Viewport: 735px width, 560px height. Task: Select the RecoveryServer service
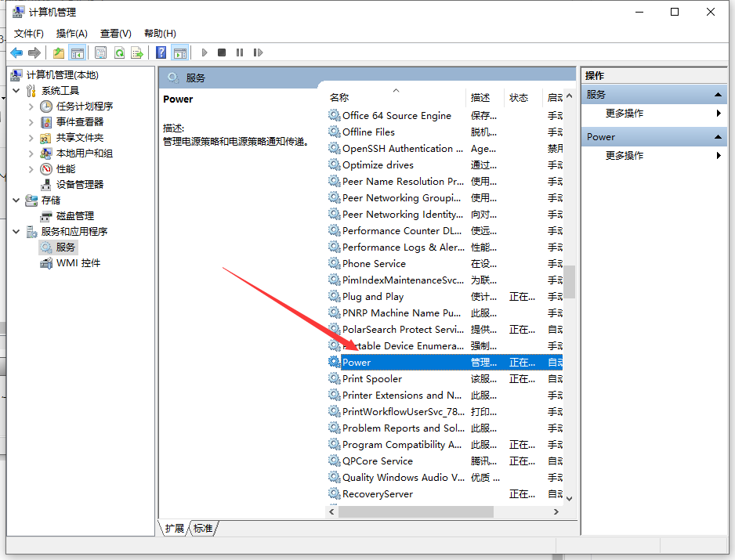(x=444, y=494)
